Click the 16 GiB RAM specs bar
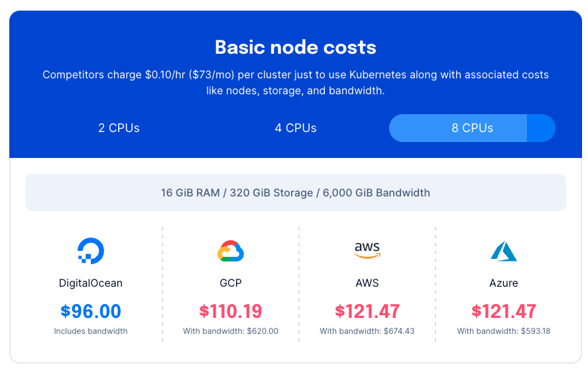The height and width of the screenshot is (371, 588). [x=296, y=192]
